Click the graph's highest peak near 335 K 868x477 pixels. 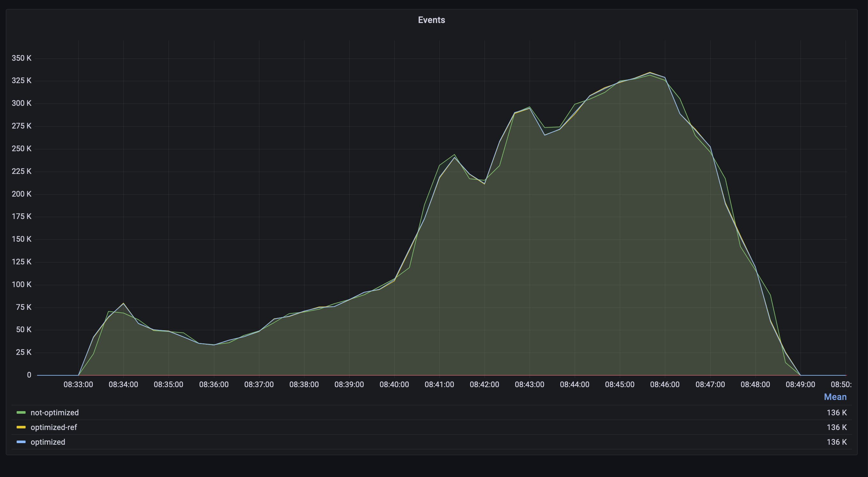point(650,73)
